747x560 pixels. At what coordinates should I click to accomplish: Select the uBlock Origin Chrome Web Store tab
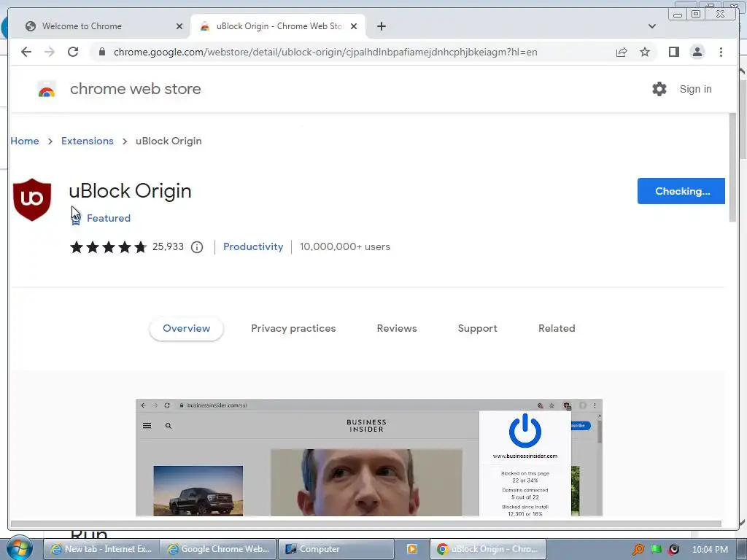tap(278, 26)
